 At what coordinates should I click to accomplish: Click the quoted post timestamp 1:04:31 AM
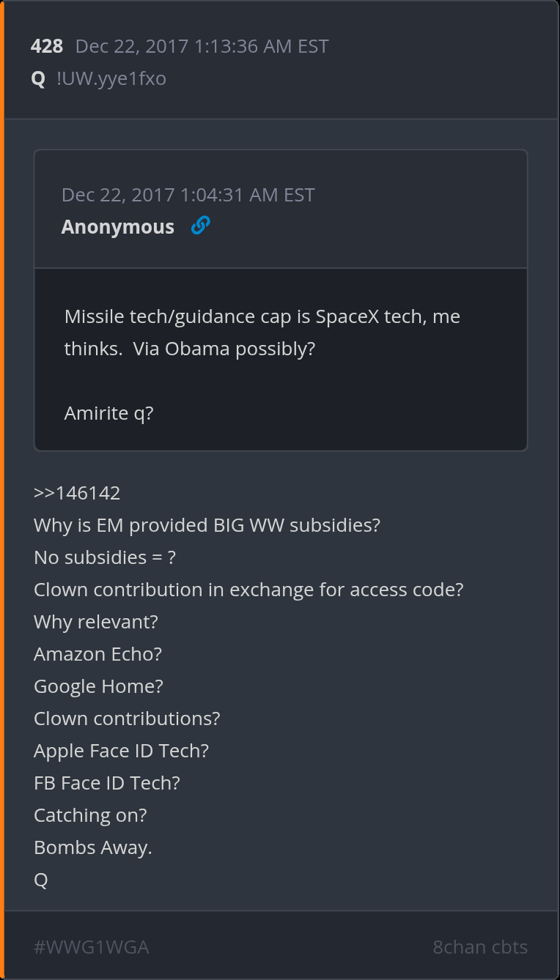(x=188, y=195)
